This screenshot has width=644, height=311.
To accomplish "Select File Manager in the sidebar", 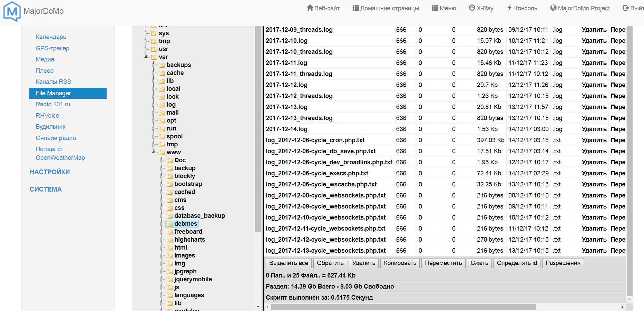I will tap(68, 93).
